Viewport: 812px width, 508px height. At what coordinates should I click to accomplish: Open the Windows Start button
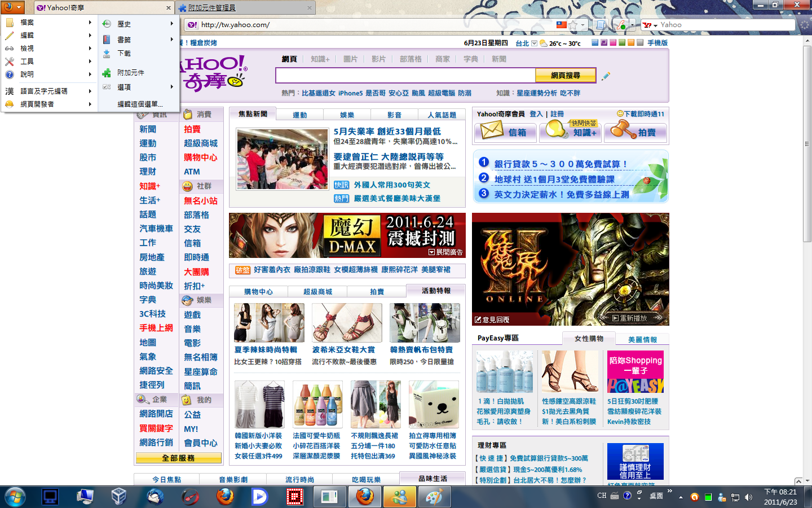pyautogui.click(x=15, y=497)
